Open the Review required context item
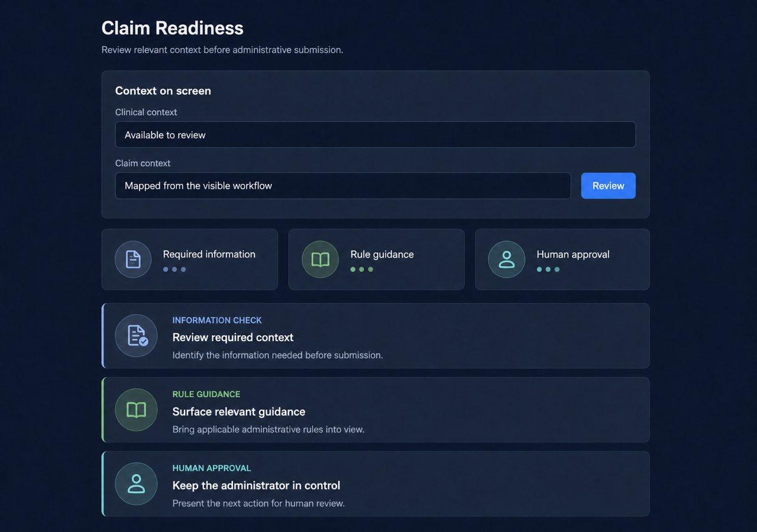 pos(376,336)
